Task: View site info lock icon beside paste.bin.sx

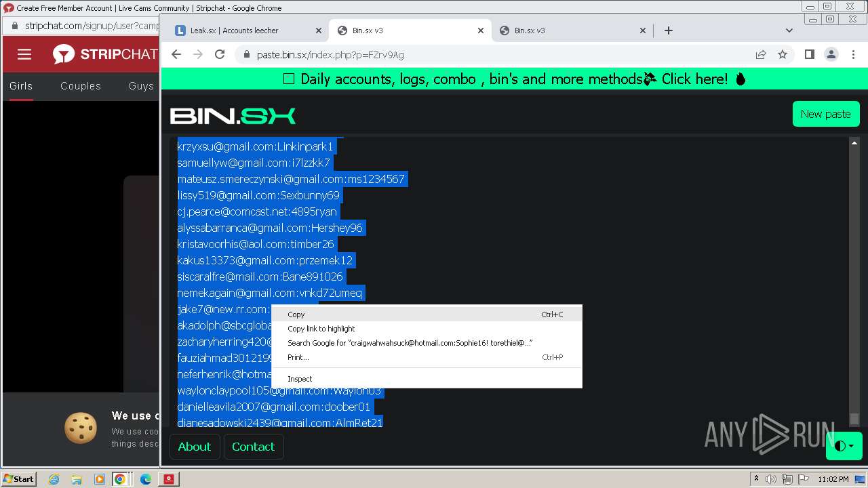Action: 247,55
